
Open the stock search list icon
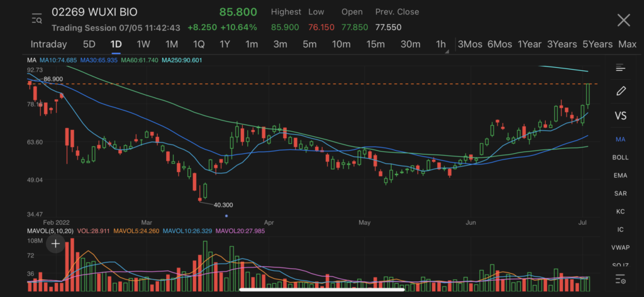(37, 19)
